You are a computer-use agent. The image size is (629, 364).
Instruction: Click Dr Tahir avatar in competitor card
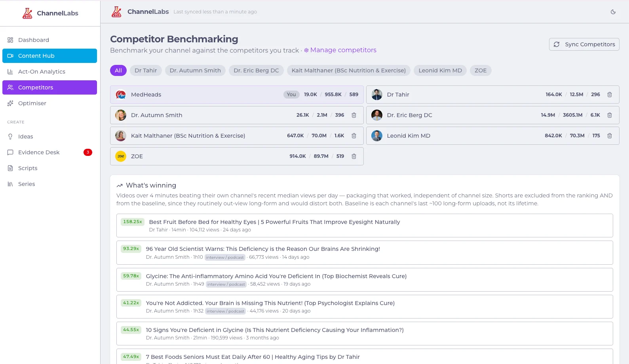[x=377, y=95]
